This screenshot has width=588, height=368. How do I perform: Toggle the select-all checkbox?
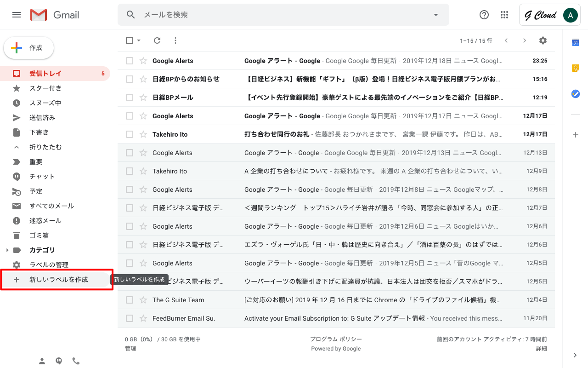click(x=130, y=40)
